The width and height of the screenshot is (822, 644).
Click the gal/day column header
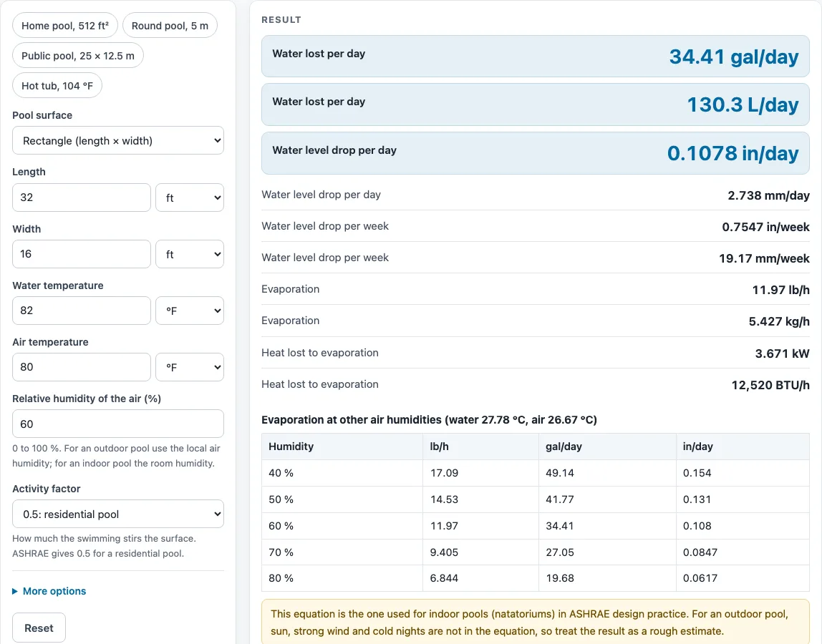[x=608, y=447]
